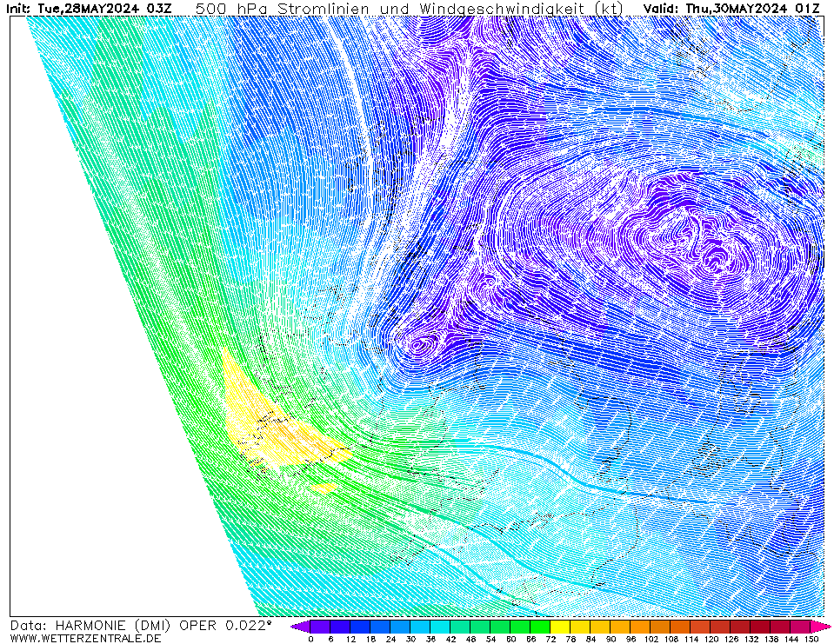This screenshot has height=644, width=834.
Task: Click the 126–132 kt legend swatch
Action: coord(741,627)
